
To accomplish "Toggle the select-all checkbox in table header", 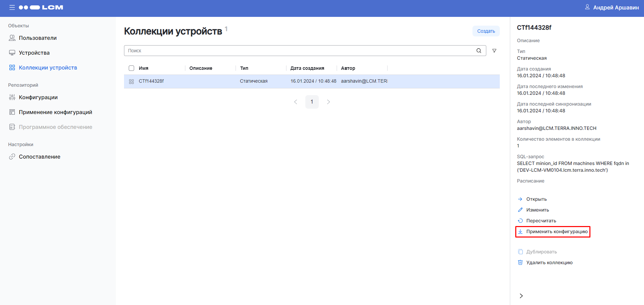I will pos(131,68).
